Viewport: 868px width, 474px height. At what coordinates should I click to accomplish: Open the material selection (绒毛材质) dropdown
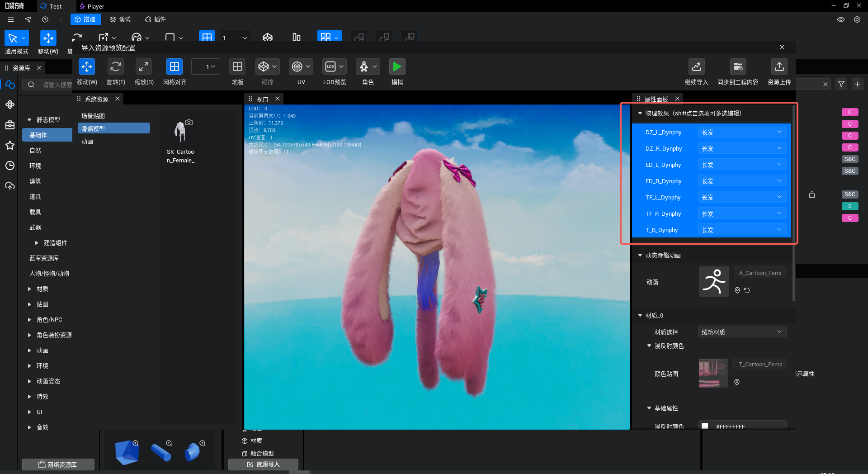pos(742,332)
